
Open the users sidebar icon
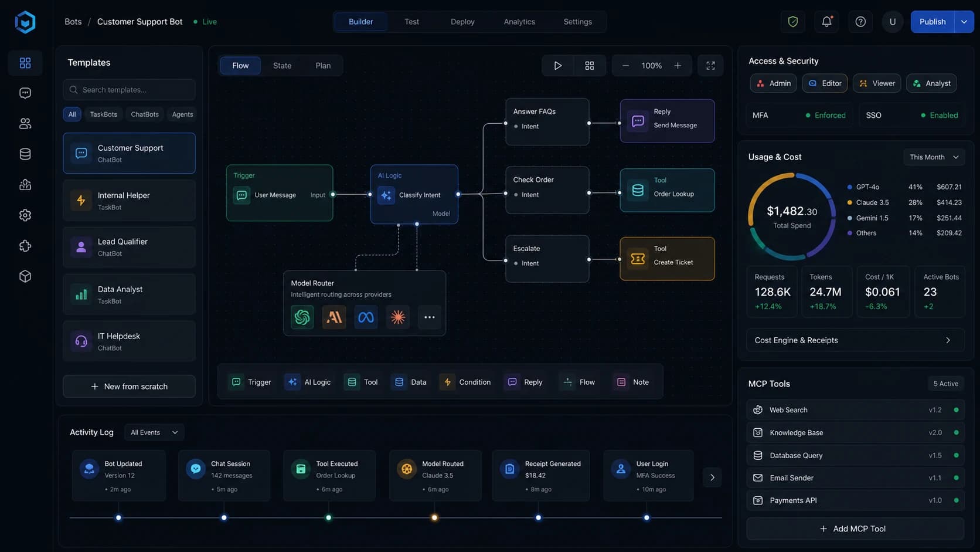pos(25,124)
